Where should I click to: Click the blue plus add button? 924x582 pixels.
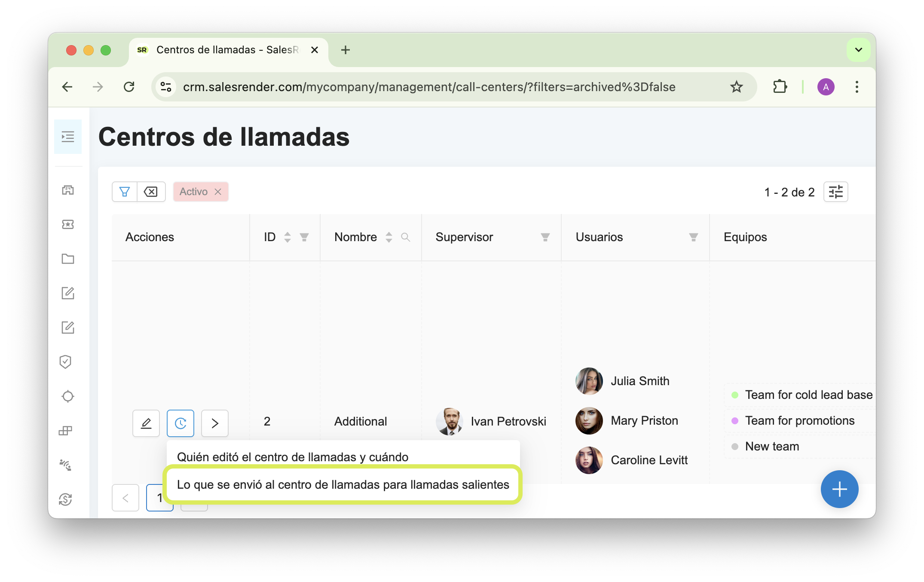(839, 489)
